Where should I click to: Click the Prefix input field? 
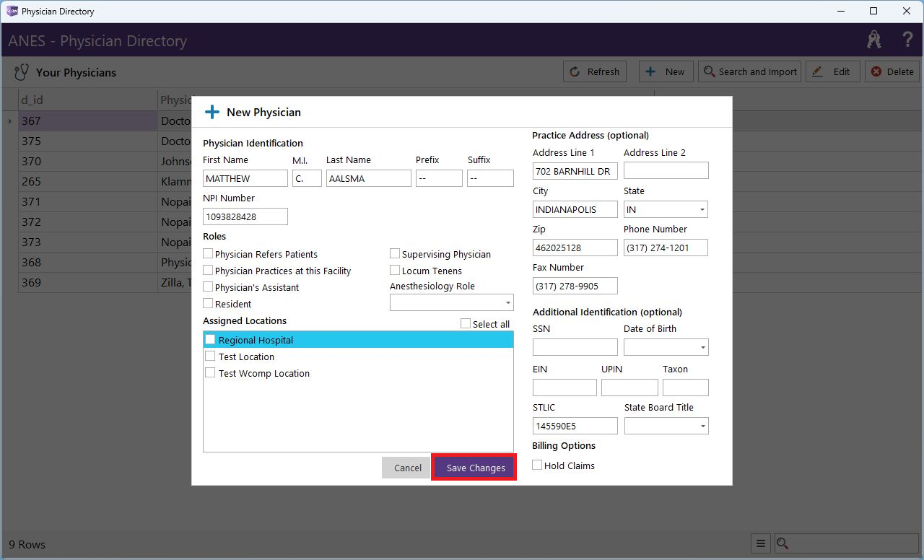(439, 178)
